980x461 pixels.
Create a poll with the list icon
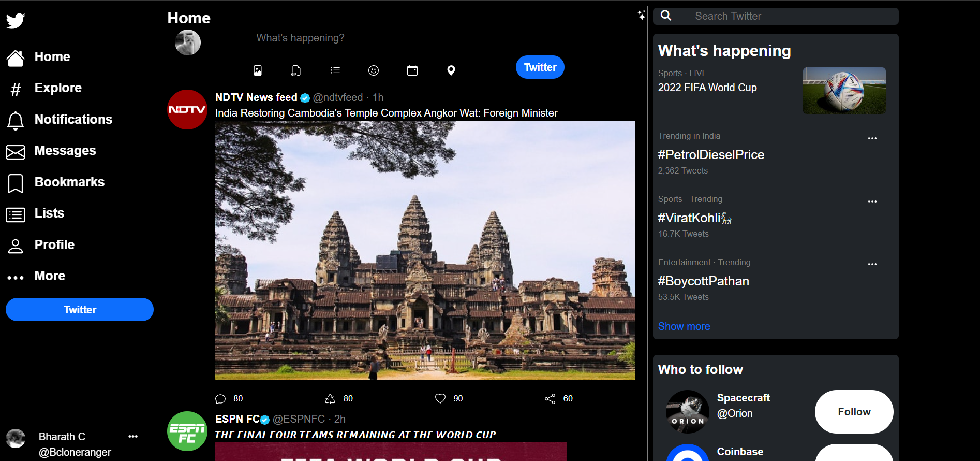point(335,70)
